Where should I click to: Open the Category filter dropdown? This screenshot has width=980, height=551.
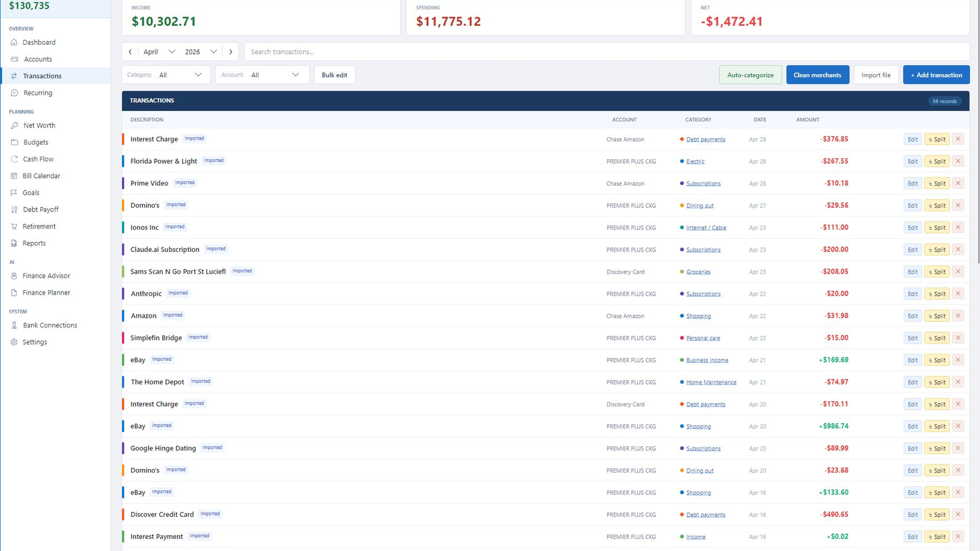point(166,75)
